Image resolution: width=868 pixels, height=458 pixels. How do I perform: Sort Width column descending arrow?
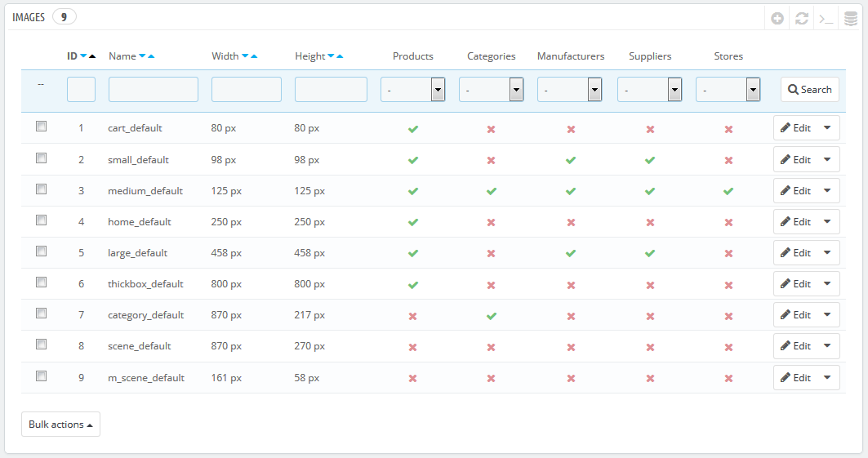[x=245, y=56]
